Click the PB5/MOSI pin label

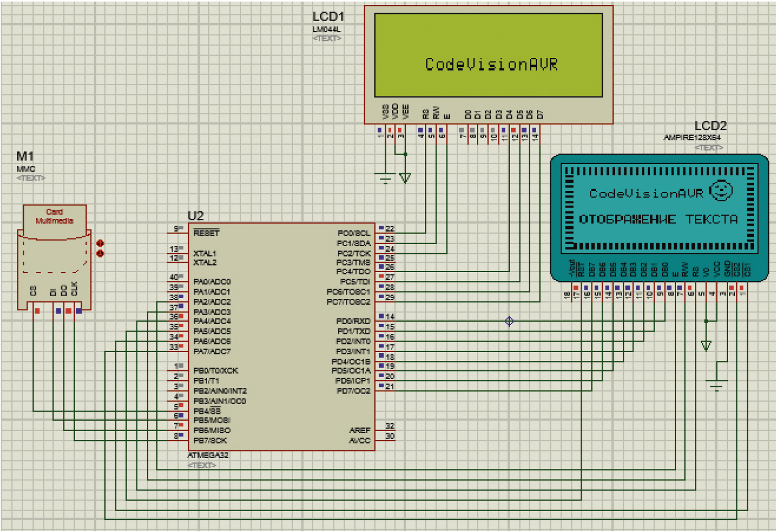211,421
